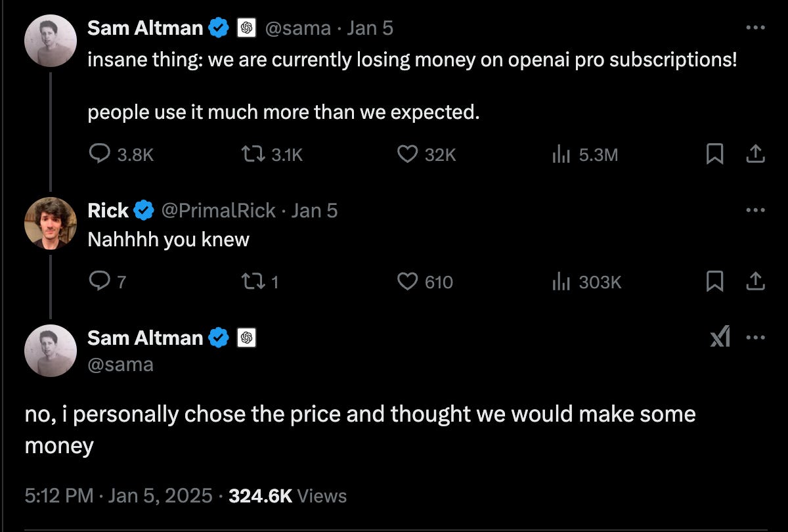Like the tweet with 32K likes
788x532 pixels.
(x=427, y=155)
